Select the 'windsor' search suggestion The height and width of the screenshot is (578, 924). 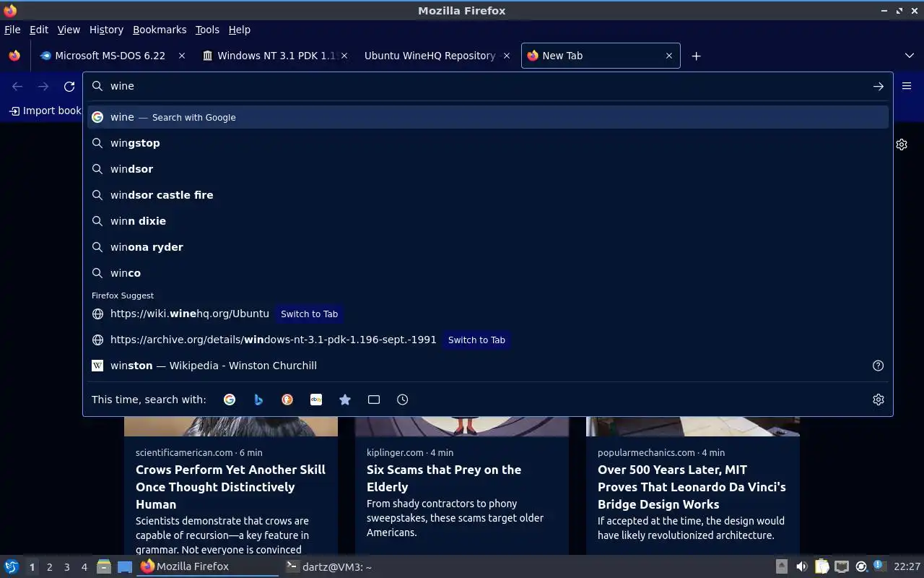click(487, 169)
